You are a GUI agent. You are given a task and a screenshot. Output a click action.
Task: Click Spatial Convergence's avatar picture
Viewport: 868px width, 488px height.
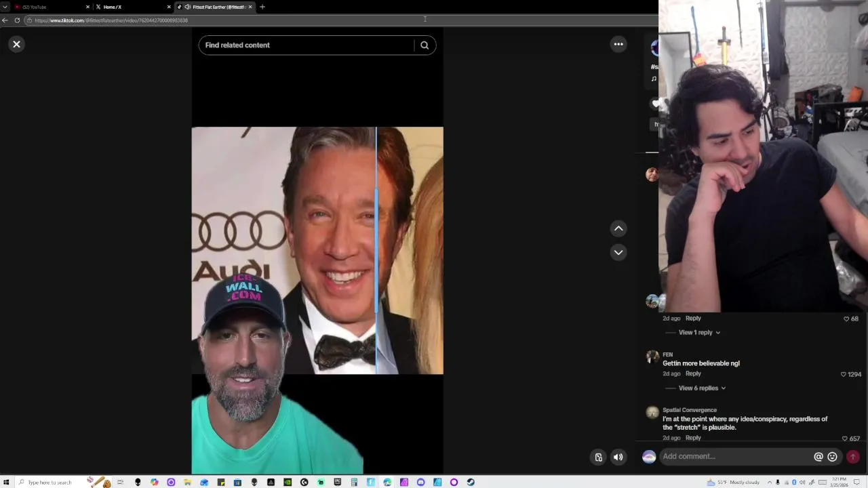(652, 412)
